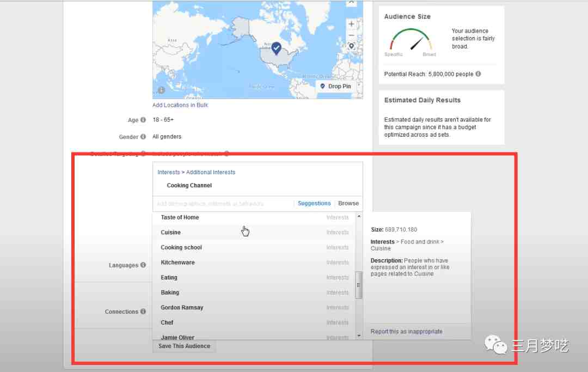Select the Cooking Channel interest entry

pos(189,185)
